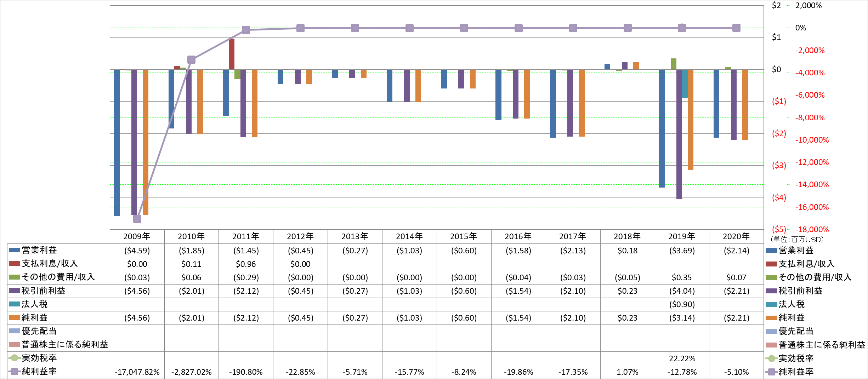The image size is (868, 379).
Task: Click the 2009 net margin -17,047.82%
Action: 137,372
